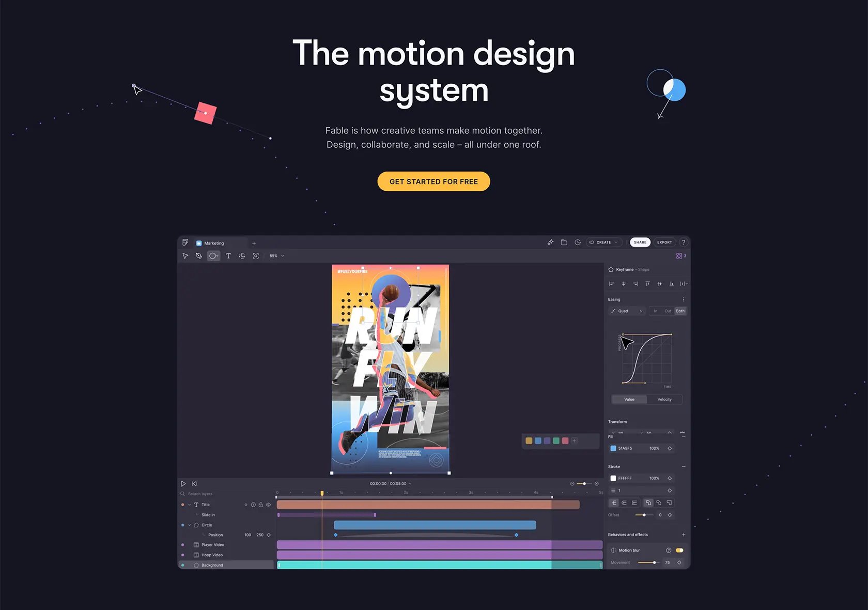Toggle visibility of the Title layer
The image size is (868, 610).
click(268, 505)
